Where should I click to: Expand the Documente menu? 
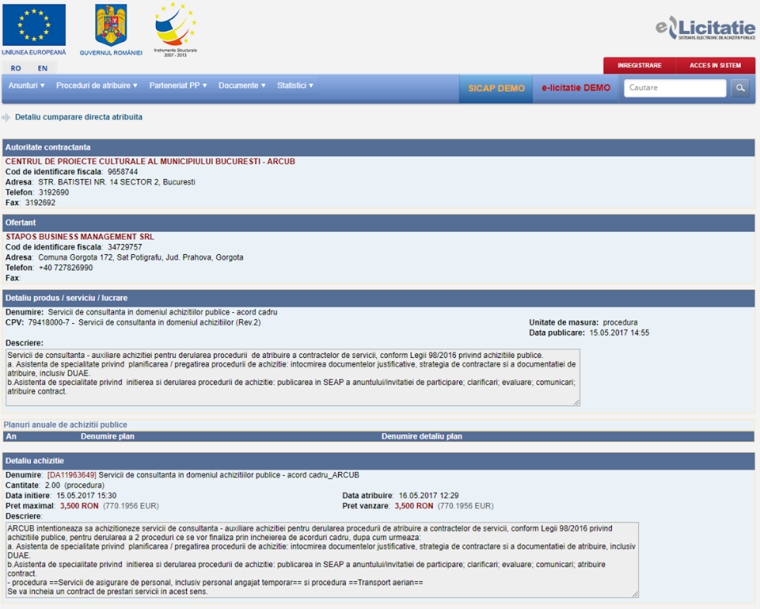(242, 85)
